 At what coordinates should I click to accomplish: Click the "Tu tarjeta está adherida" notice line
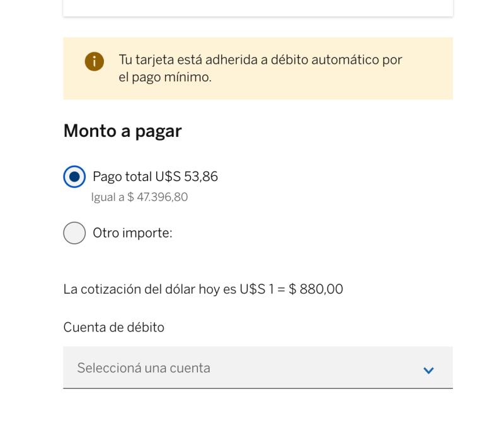(x=260, y=60)
